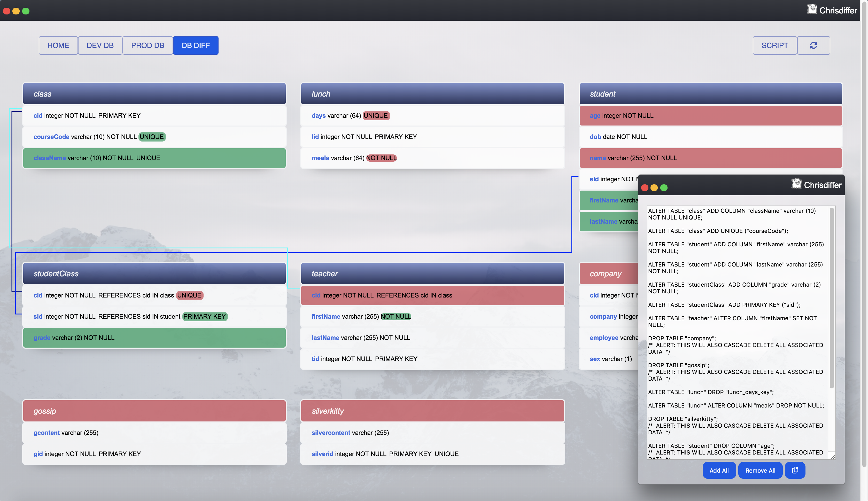The width and height of the screenshot is (868, 501).
Task: Click the Chrisdiffer logo in main titlebar
Action: coord(812,9)
